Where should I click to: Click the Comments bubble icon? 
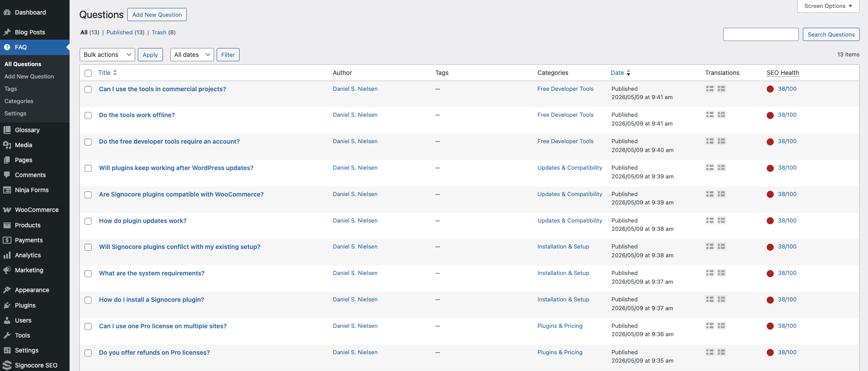coord(7,175)
